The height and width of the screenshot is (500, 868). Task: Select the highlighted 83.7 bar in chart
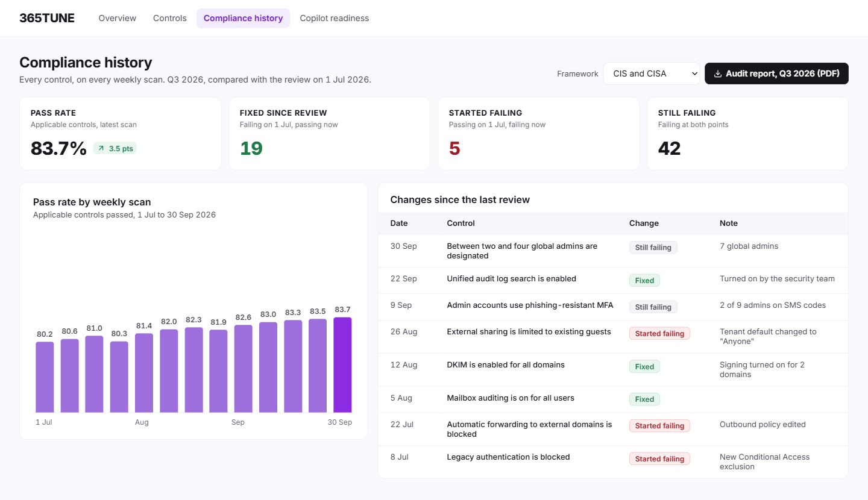342,365
